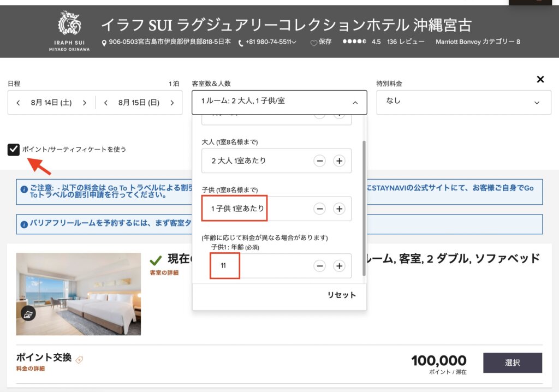Decrease the number of children with the minus icon
The image size is (559, 392).
click(320, 209)
